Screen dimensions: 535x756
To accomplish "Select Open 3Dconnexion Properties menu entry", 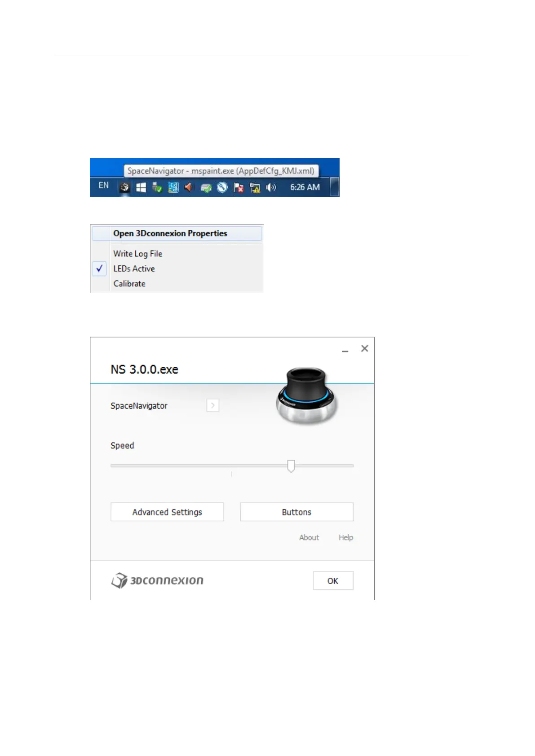I will tap(177, 233).
